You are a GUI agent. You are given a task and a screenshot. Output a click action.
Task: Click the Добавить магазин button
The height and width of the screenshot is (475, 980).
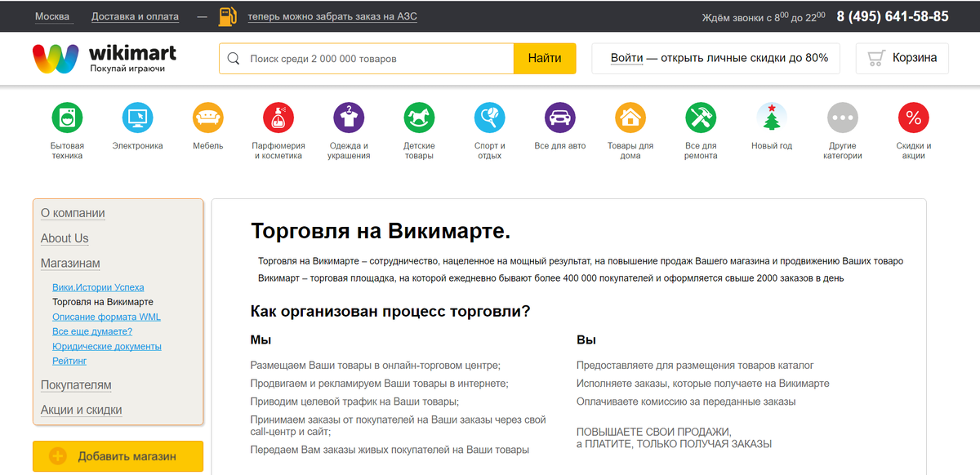point(118,456)
